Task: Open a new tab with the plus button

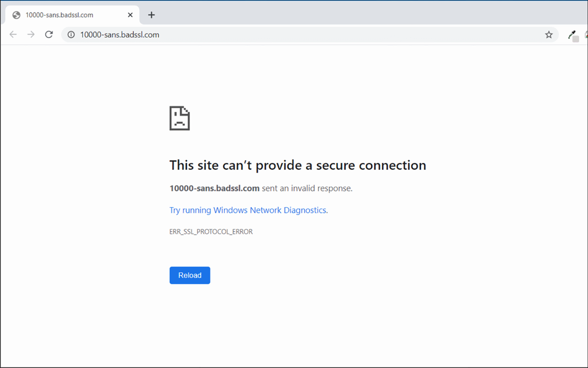Action: pos(152,15)
